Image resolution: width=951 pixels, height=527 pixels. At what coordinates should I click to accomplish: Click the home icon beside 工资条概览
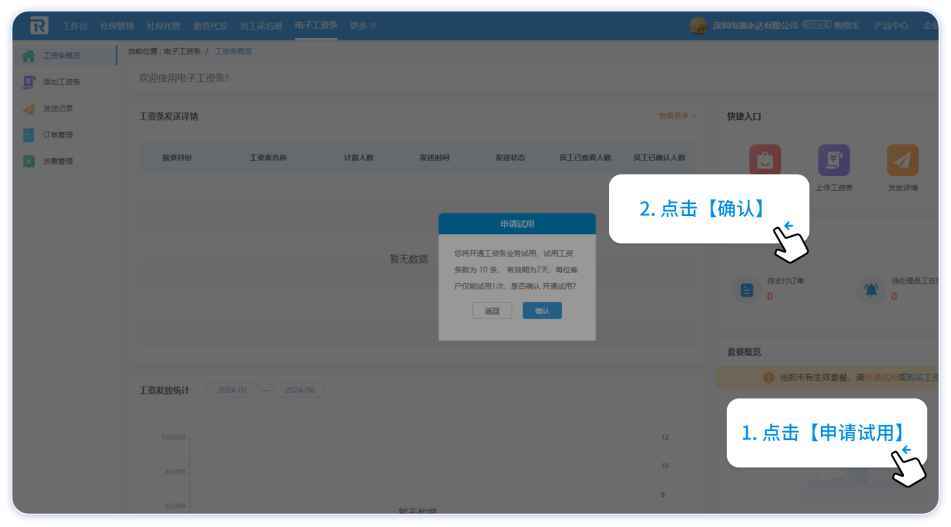pyautogui.click(x=29, y=56)
